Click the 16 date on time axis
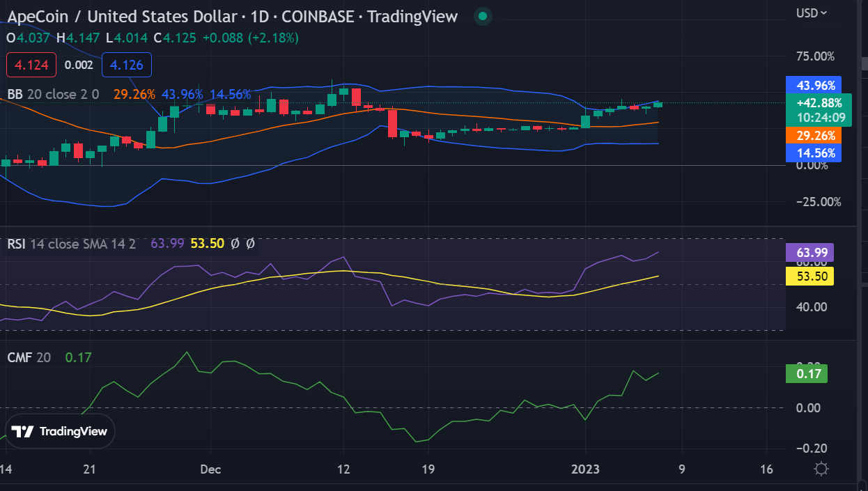 pos(767,469)
